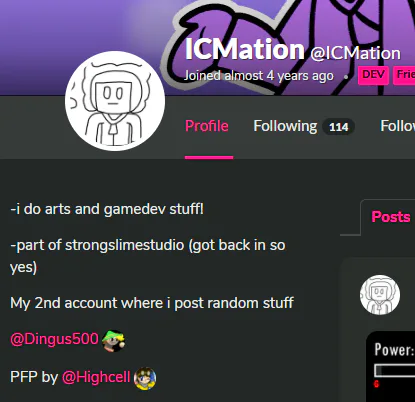Image resolution: width=415 pixels, height=402 pixels.
Task: Switch to the Profile tab
Action: click(x=207, y=126)
